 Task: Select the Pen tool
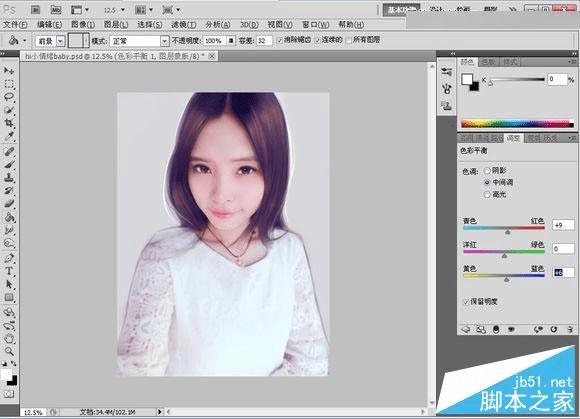(x=9, y=258)
